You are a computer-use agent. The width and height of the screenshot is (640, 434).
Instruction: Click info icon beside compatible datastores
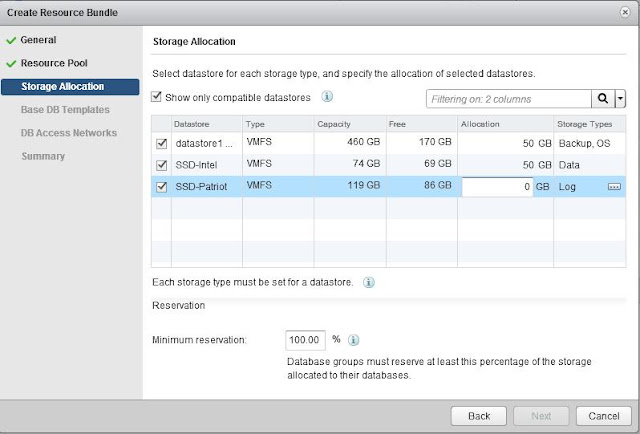click(326, 97)
